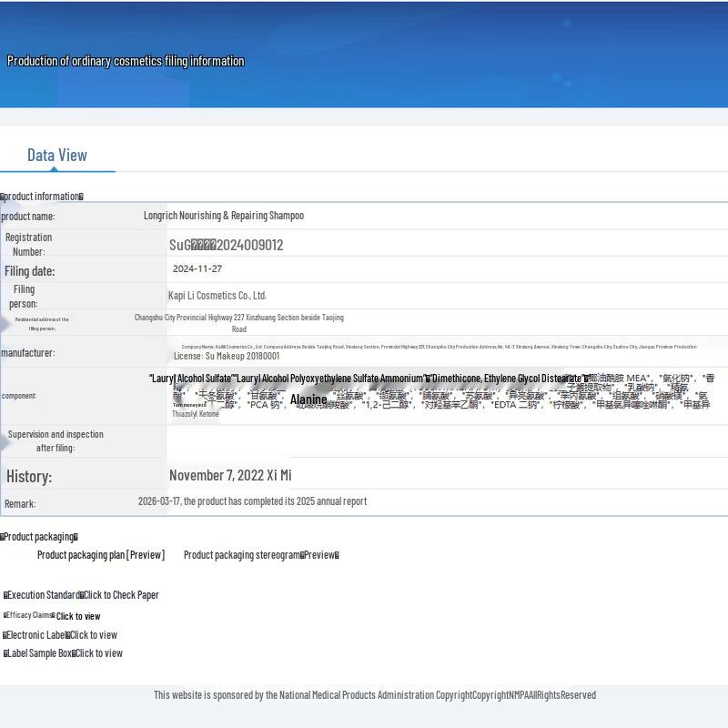Click history value November 7, 2022 Xi Mi
The width and height of the screenshot is (728, 728).
[230, 475]
